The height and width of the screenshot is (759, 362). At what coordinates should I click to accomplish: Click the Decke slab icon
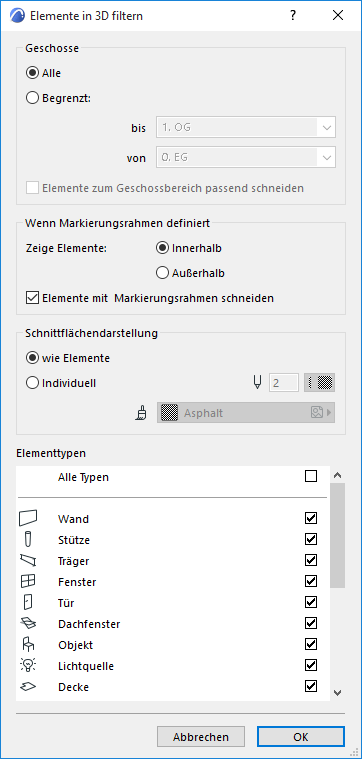[28, 686]
